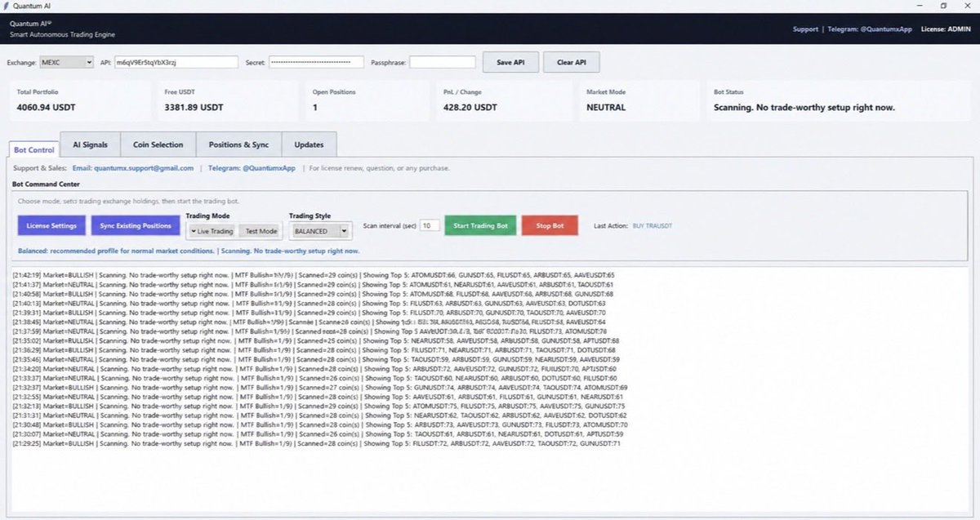Maximize the Quantum AI window
980x520 pixels.
[x=943, y=6]
